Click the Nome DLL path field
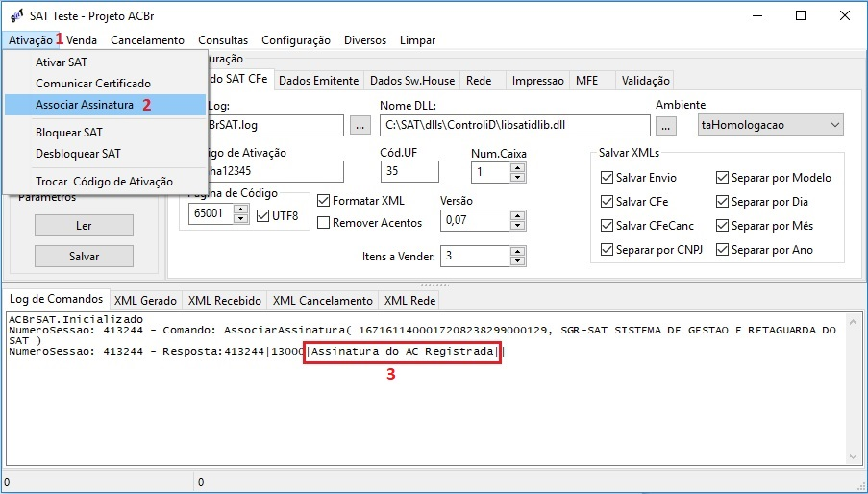Screen dimensions: 868x494 [515, 126]
